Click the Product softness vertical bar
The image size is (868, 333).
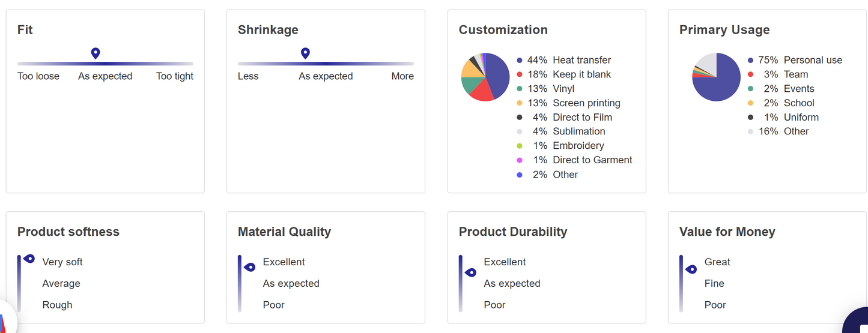tap(19, 283)
